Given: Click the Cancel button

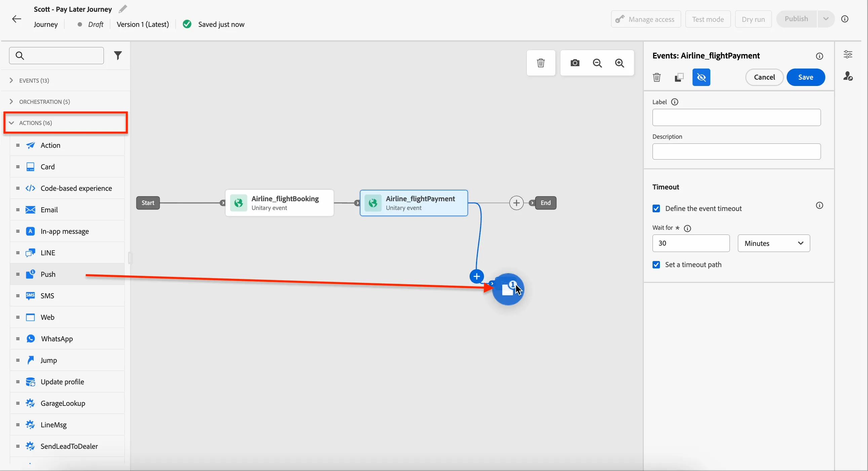Looking at the screenshot, I should [764, 77].
